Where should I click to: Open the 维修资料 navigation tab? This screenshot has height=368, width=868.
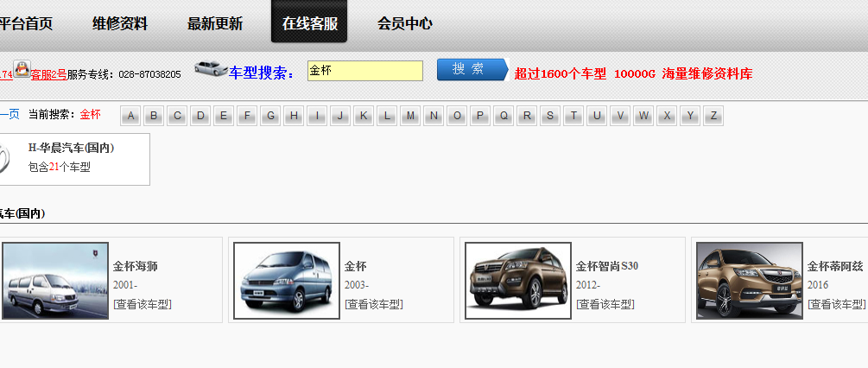tap(120, 24)
